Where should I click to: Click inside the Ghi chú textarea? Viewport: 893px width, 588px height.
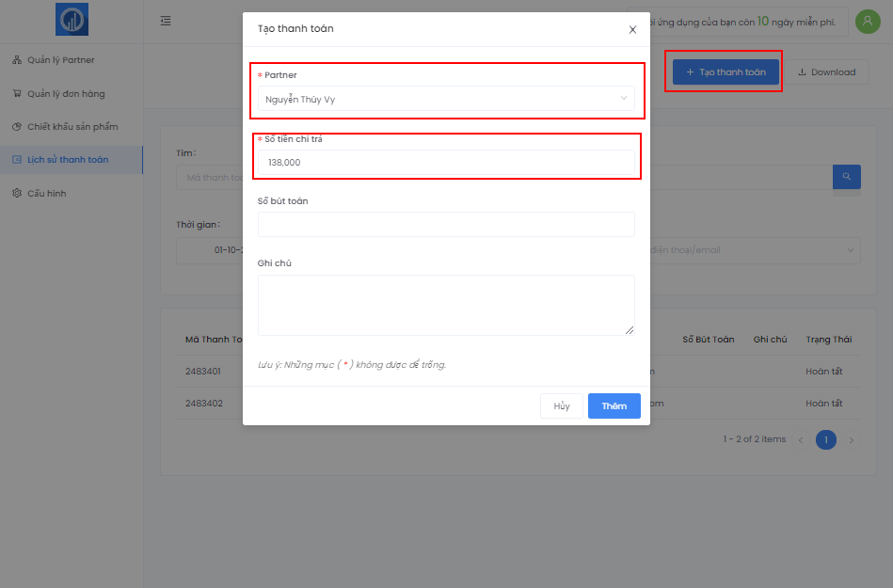pos(446,305)
